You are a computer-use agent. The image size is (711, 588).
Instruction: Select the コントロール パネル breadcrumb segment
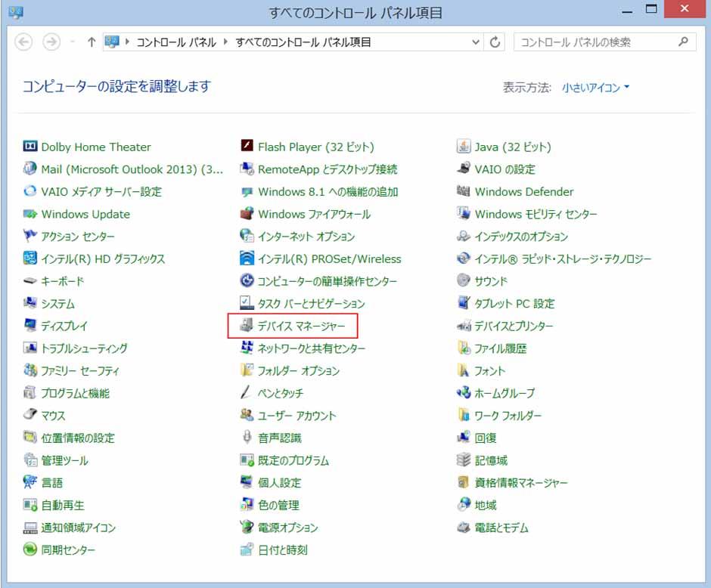coord(176,42)
